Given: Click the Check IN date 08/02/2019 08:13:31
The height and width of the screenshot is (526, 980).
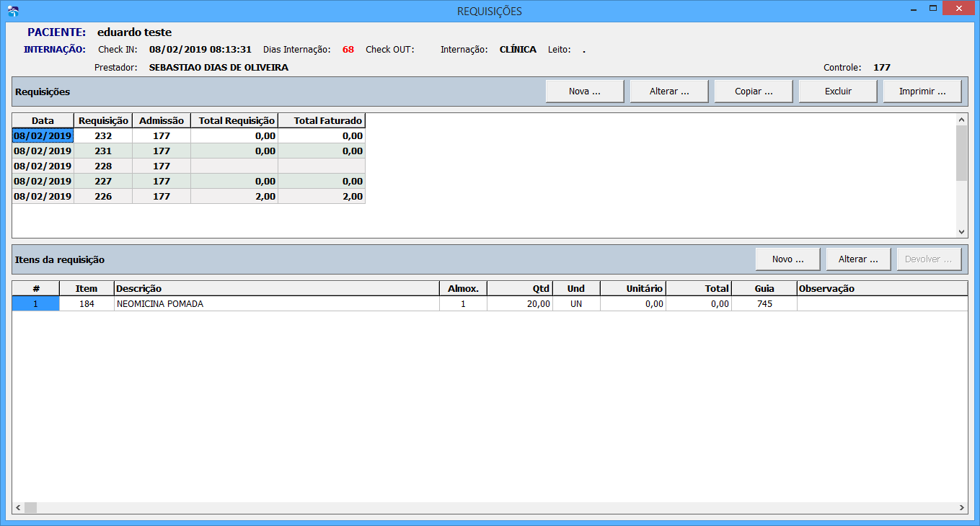Looking at the screenshot, I should tap(200, 50).
